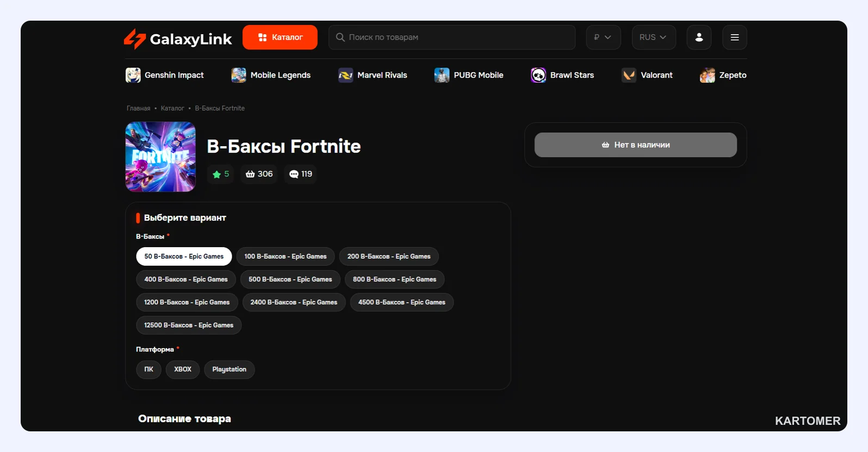Click the magnifier icon in search bar
The width and height of the screenshot is (868, 452).
click(x=340, y=37)
